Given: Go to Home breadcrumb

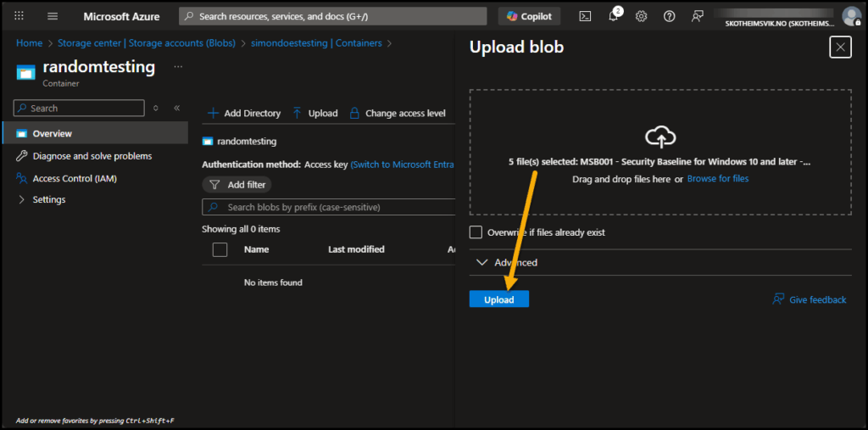Looking at the screenshot, I should click(x=30, y=42).
